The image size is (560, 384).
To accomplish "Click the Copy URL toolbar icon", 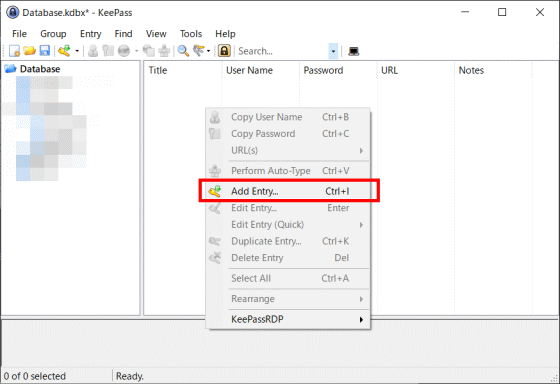I will click(x=149, y=51).
